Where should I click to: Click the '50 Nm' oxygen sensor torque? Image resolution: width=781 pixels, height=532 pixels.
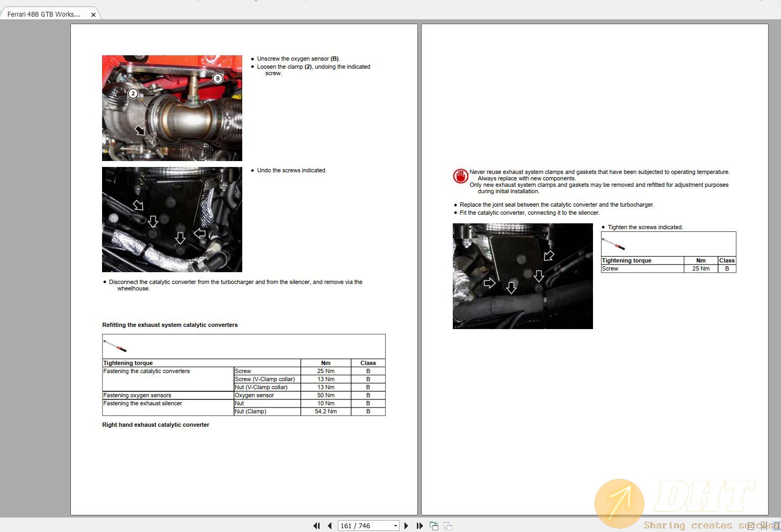pos(326,395)
